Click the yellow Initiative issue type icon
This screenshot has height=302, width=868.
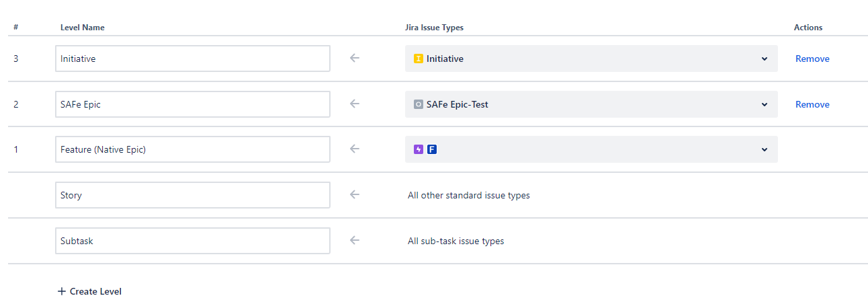tap(419, 59)
